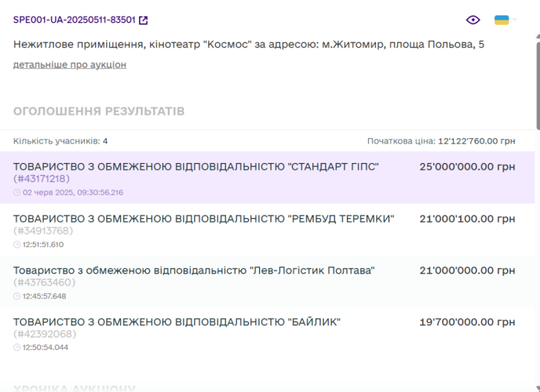Click the chevron beside the flag
This screenshot has height=392, width=540.
(x=515, y=20)
